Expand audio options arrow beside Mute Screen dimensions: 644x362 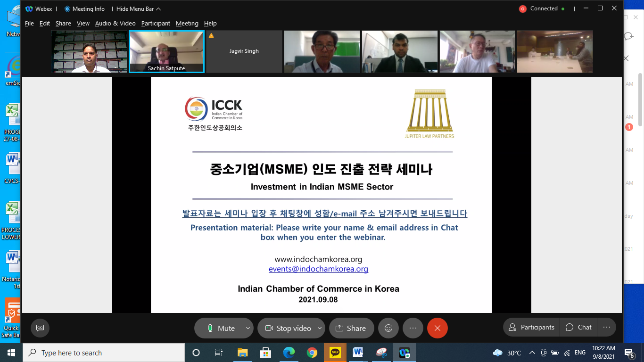pos(248,328)
